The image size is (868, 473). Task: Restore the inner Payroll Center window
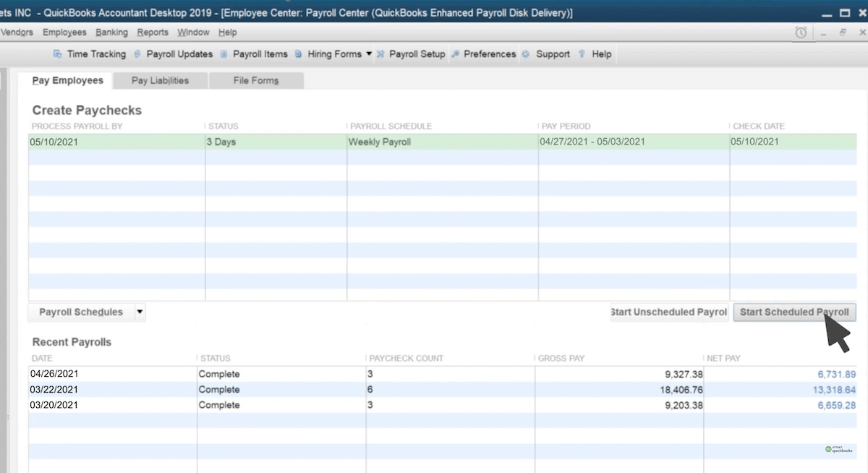coord(843,33)
